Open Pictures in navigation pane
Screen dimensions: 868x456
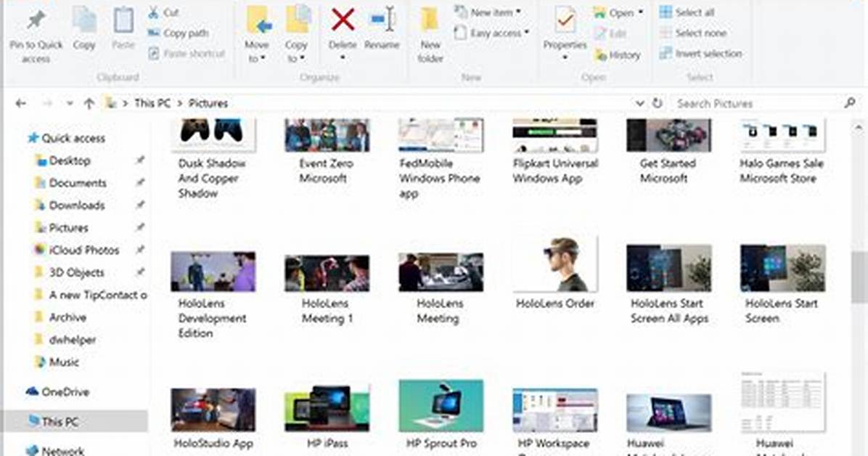pyautogui.click(x=62, y=228)
